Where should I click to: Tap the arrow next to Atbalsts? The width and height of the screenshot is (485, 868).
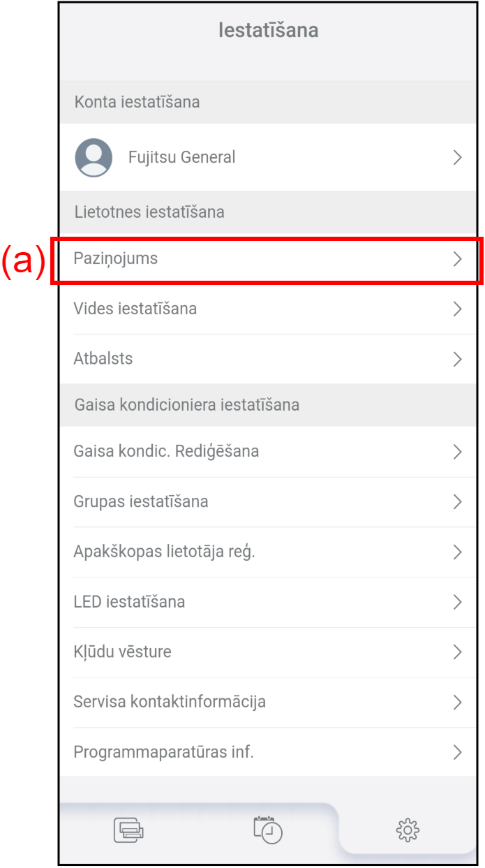point(458,359)
